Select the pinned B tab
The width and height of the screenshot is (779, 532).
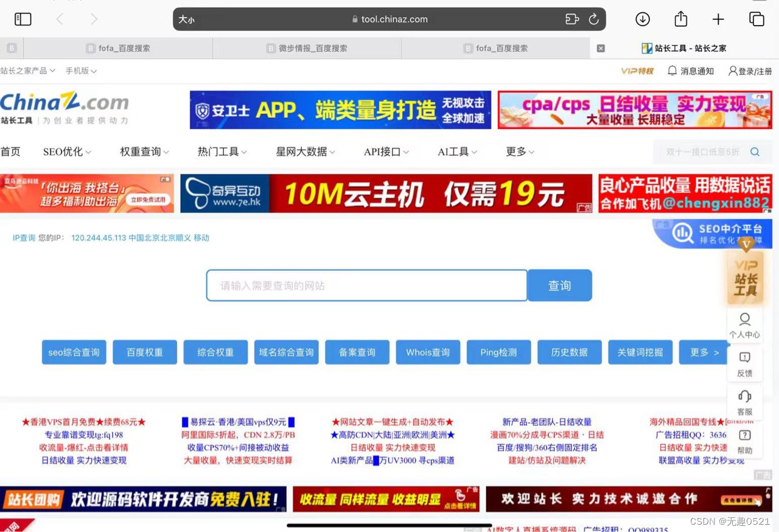click(x=12, y=49)
